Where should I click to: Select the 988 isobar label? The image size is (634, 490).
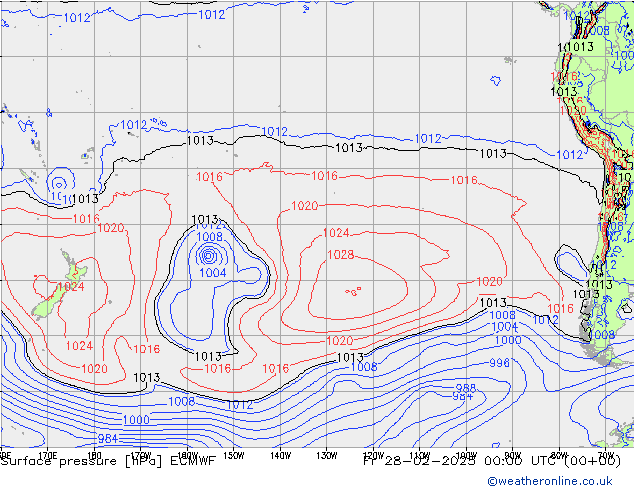point(465,388)
